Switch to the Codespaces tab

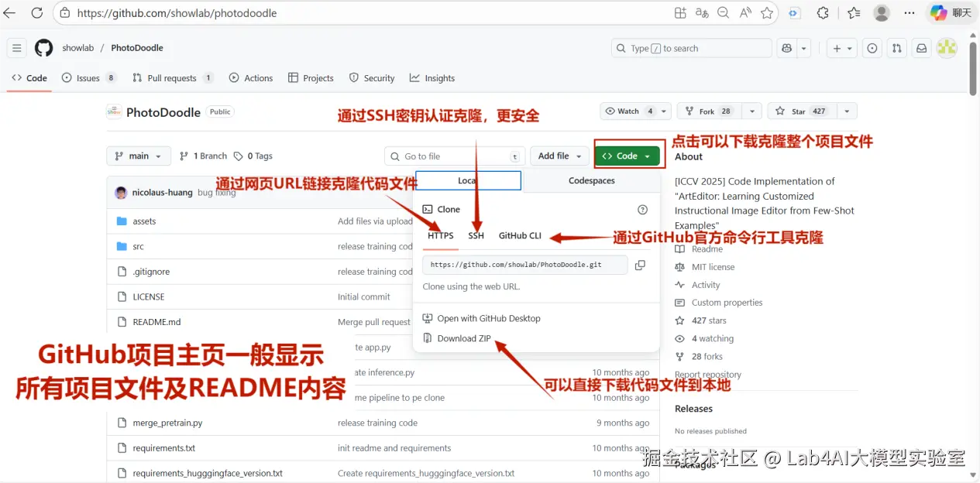tap(592, 180)
